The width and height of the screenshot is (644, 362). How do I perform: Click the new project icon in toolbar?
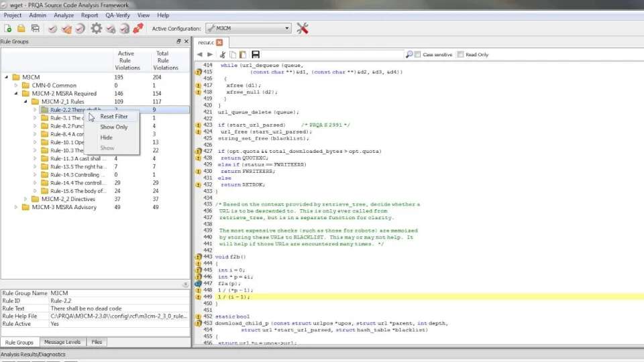8,29
